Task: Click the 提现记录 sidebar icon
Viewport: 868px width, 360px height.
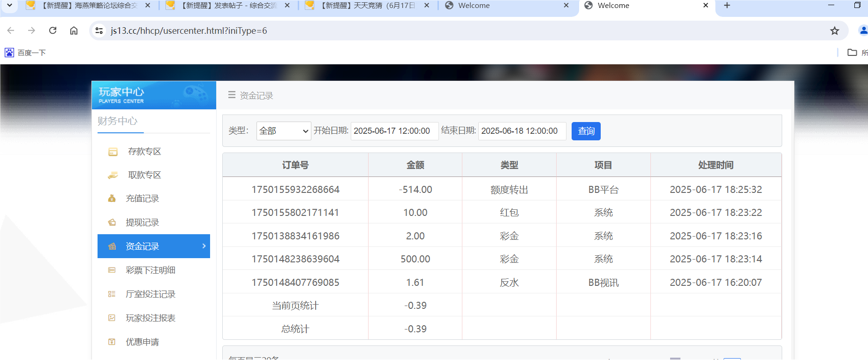Action: [112, 222]
